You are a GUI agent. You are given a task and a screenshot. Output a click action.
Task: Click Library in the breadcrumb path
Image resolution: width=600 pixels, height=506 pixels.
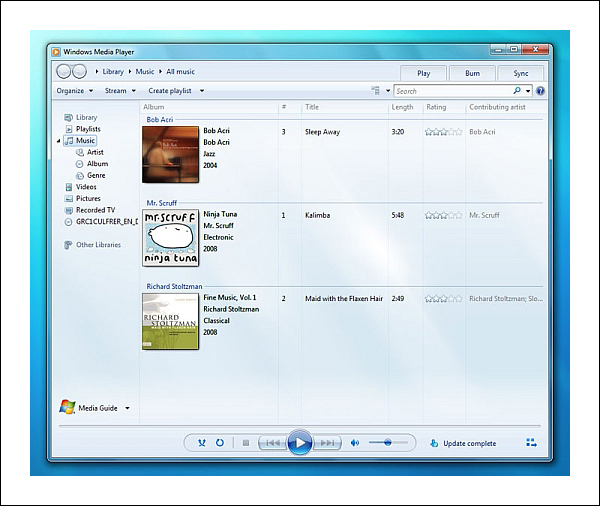[113, 72]
